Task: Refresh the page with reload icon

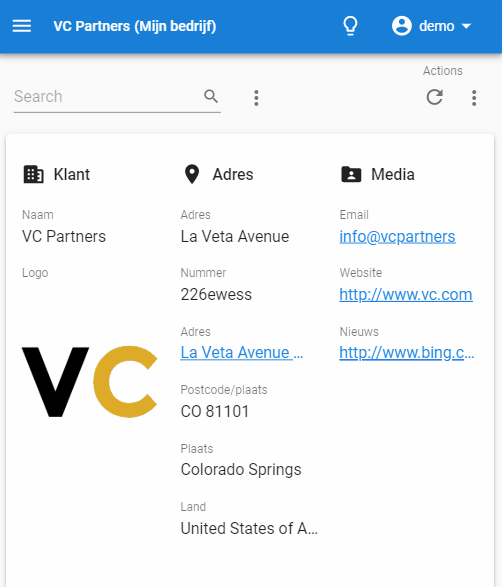Action: pyautogui.click(x=435, y=97)
